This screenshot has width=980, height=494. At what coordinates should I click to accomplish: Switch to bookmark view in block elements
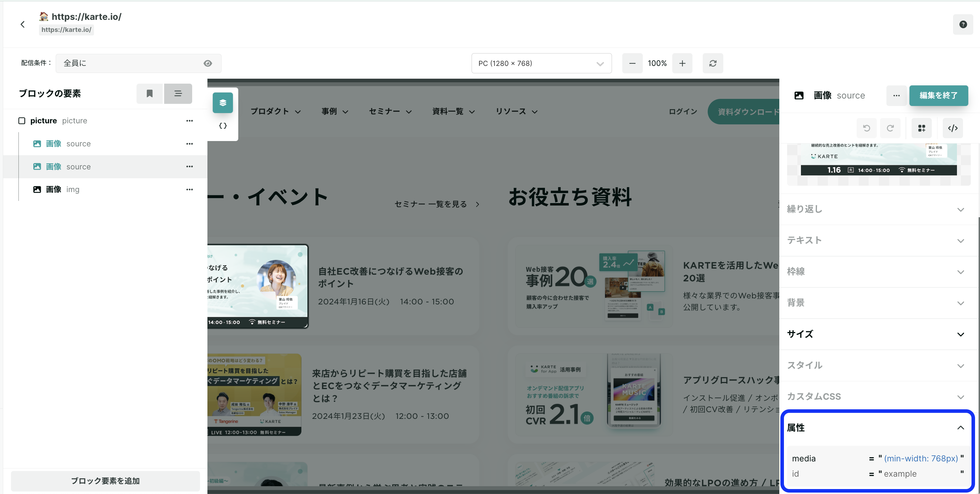coord(150,94)
